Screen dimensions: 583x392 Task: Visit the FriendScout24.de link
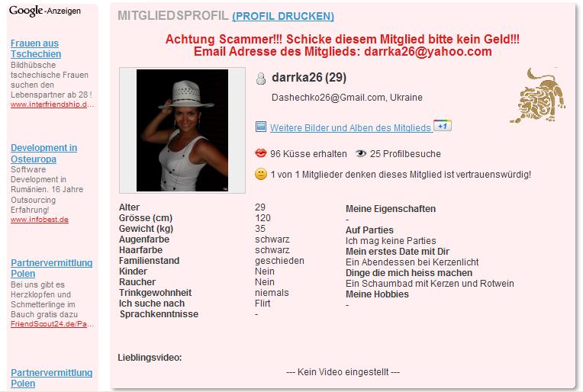[x=52, y=324]
